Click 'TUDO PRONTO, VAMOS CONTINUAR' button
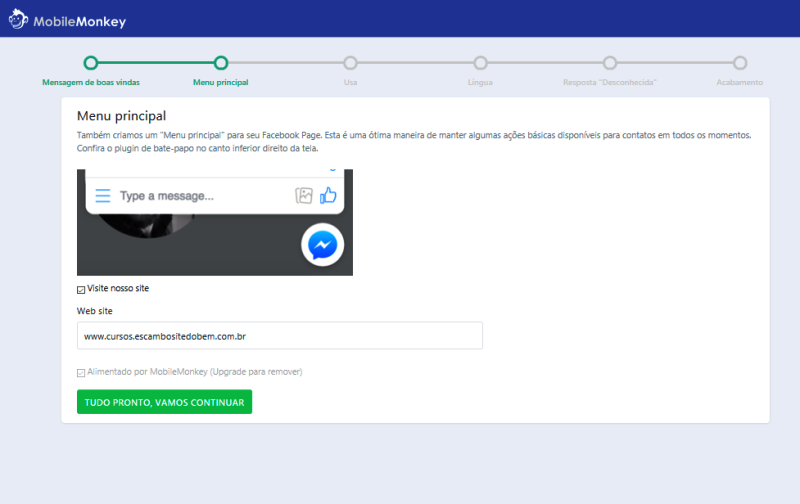 tap(164, 402)
